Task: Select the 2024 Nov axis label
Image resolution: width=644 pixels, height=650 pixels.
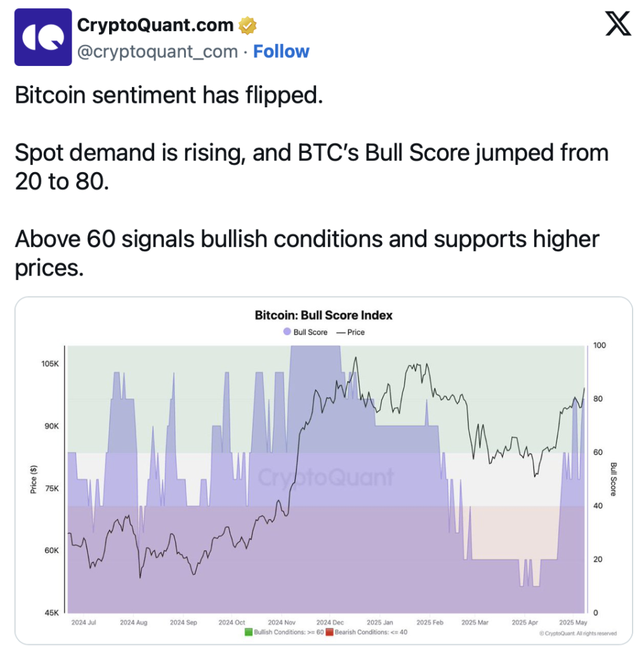Action: coord(281,622)
